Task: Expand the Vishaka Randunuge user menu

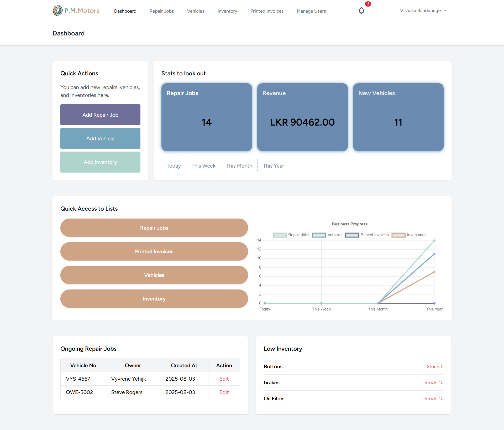Action: click(x=423, y=11)
